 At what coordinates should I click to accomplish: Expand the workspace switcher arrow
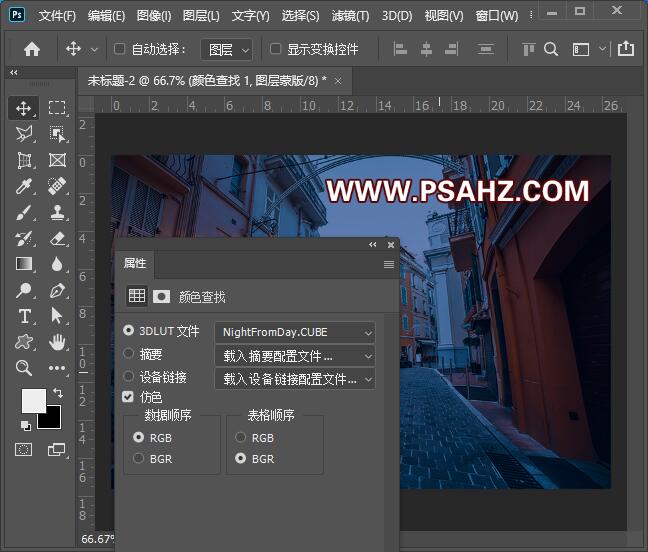pos(603,49)
